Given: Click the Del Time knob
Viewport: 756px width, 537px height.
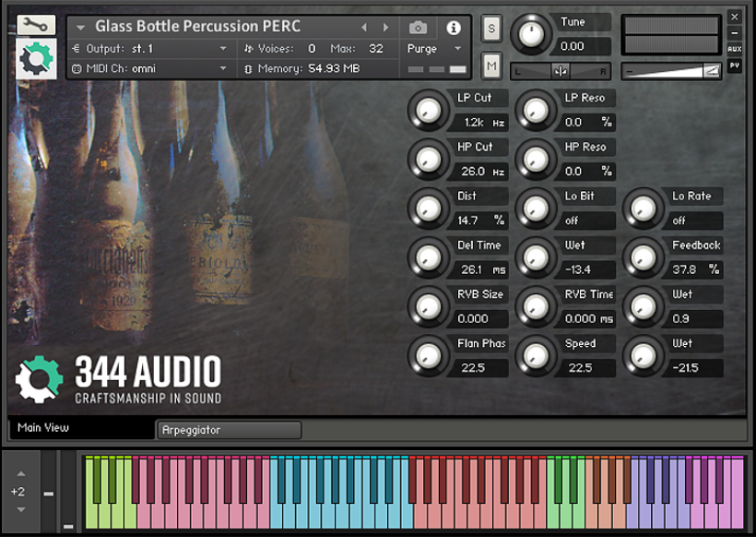Looking at the screenshot, I should coord(428,257).
